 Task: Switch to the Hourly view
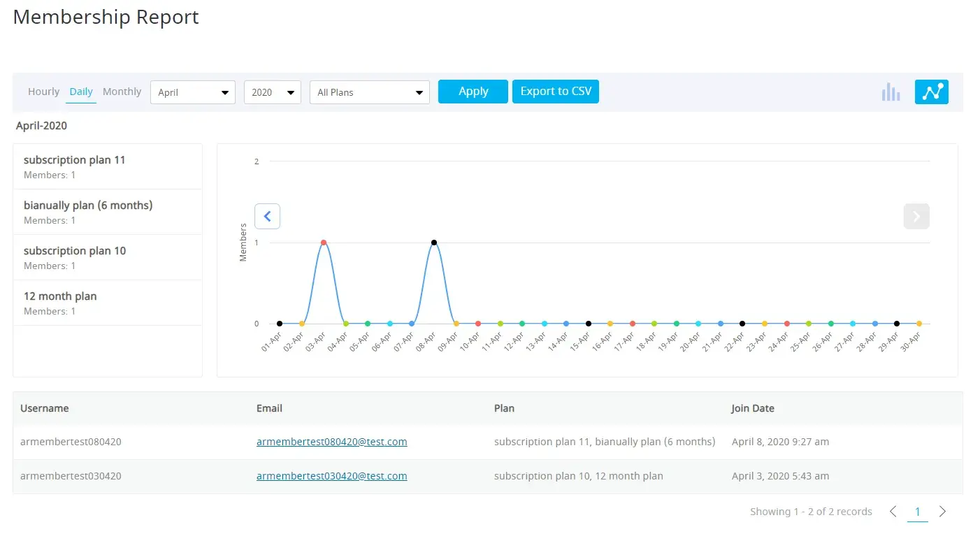[43, 92]
